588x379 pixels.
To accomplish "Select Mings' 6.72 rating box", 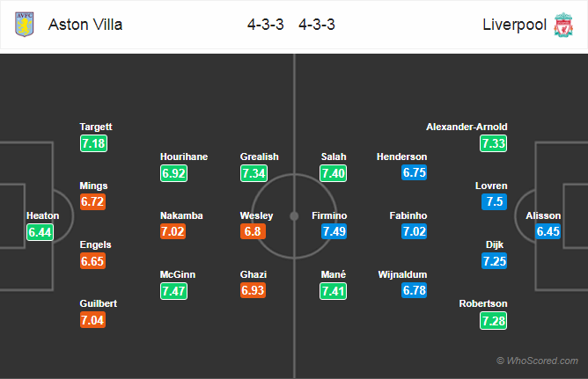I will coord(92,201).
